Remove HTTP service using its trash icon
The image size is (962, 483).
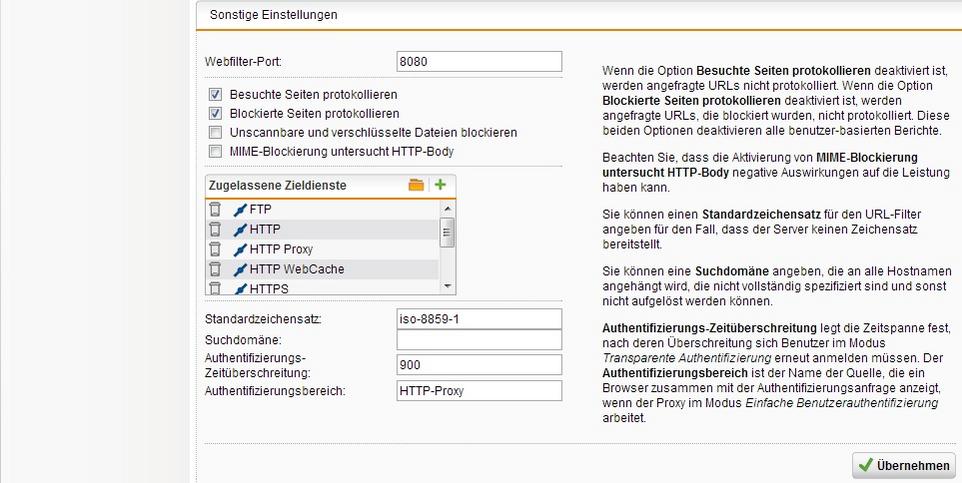(215, 229)
